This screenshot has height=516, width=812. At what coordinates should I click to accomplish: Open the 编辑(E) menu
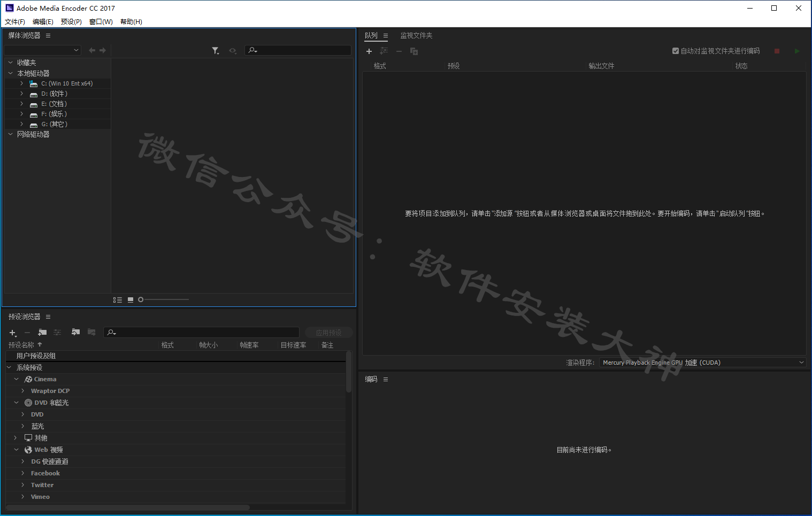[43, 22]
